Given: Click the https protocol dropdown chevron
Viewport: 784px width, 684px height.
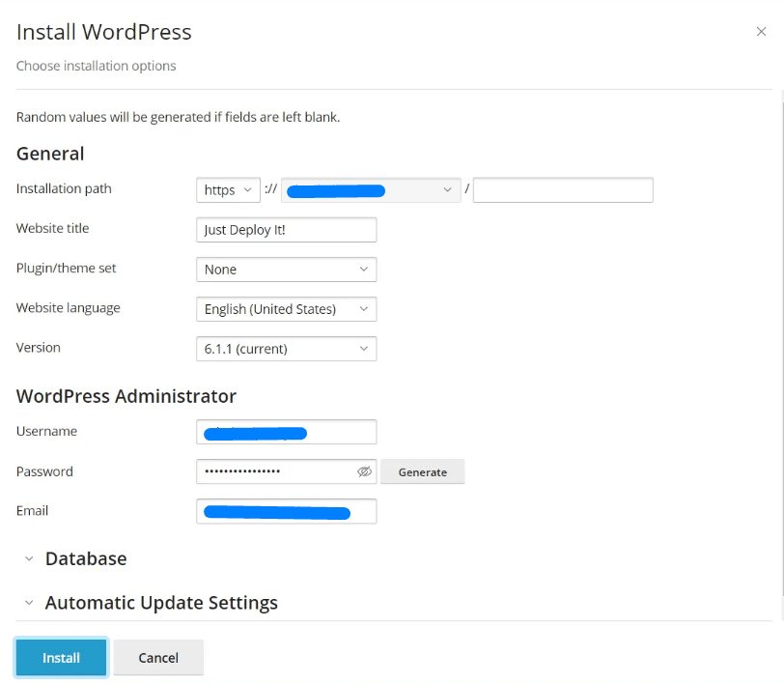Looking at the screenshot, I should [246, 189].
